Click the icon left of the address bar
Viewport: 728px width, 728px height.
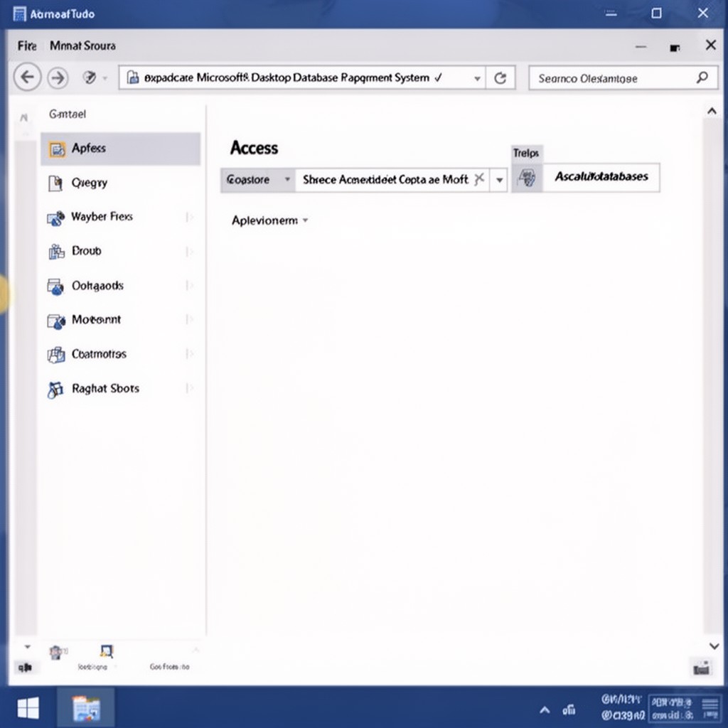coord(89,77)
